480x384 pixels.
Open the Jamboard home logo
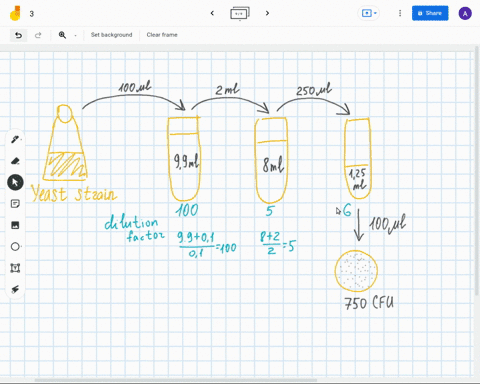click(15, 13)
